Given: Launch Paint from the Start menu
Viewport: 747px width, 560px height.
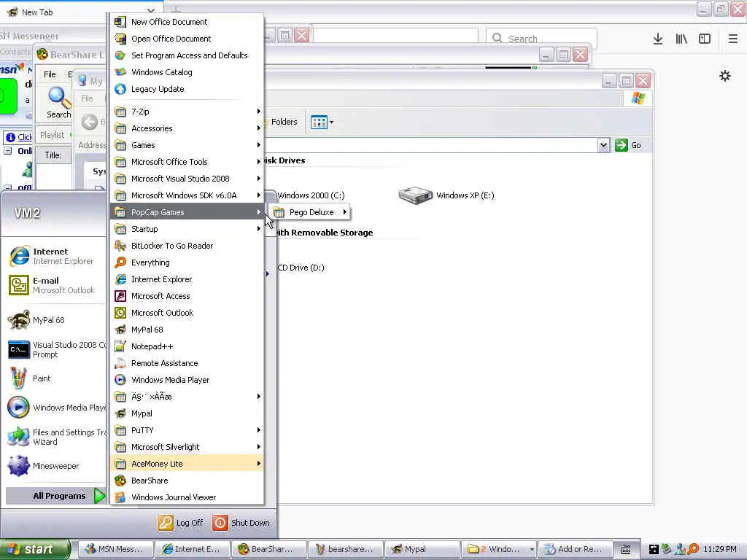Looking at the screenshot, I should click(55, 378).
